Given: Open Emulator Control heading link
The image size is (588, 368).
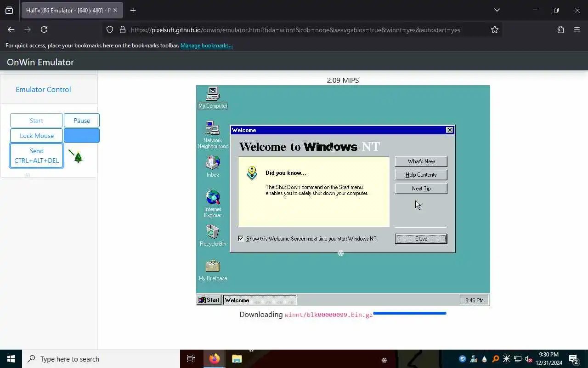Looking at the screenshot, I should click(43, 89).
